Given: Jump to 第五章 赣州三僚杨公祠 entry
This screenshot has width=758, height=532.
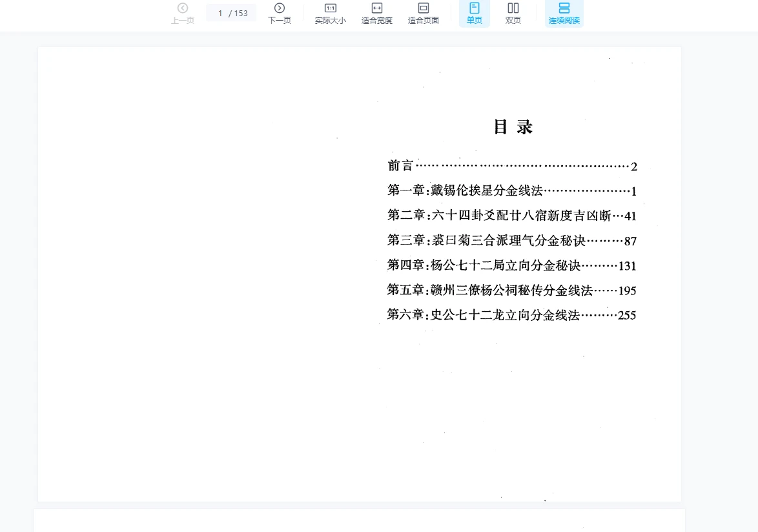Looking at the screenshot, I should (489, 291).
